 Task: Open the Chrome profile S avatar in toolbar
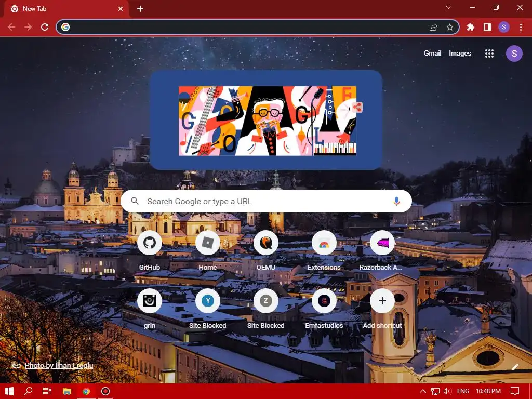(x=504, y=27)
